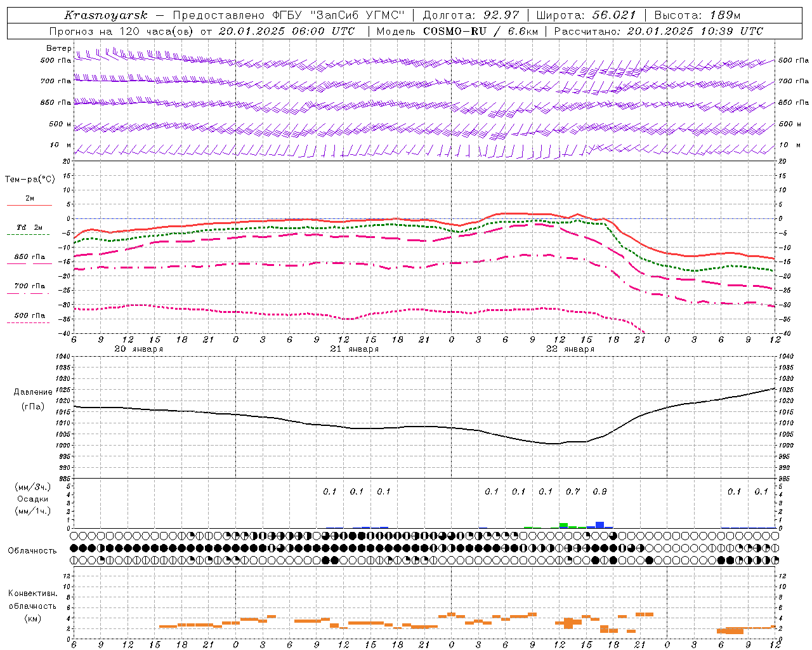Click the '-40' value on the left temperature axis
The height and width of the screenshot is (650, 812).
64,334
